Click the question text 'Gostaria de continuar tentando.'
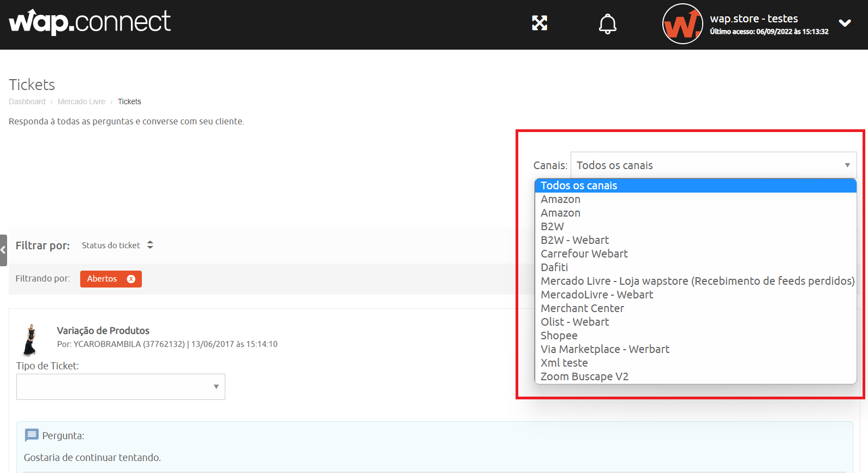 pyautogui.click(x=92, y=458)
